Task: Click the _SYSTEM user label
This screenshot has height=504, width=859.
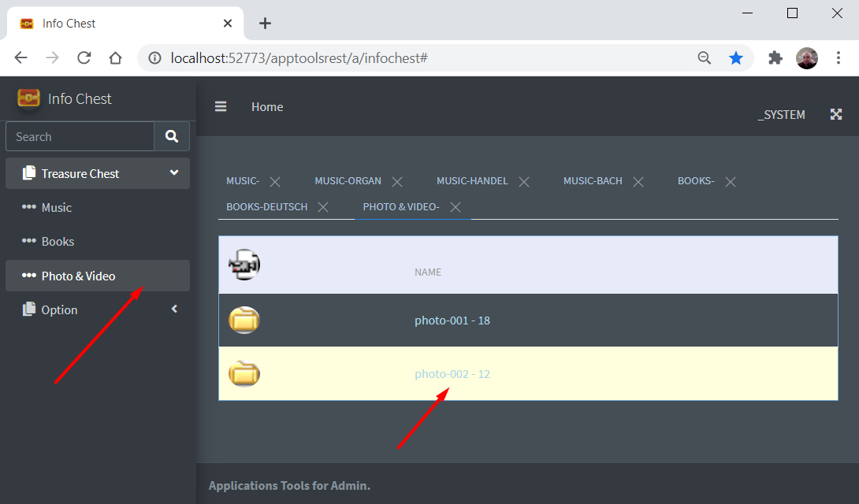Action: [x=781, y=114]
